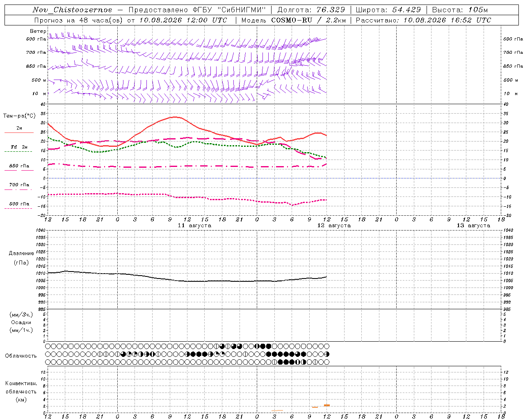Click the Широта 54.429 header field

click(x=388, y=10)
